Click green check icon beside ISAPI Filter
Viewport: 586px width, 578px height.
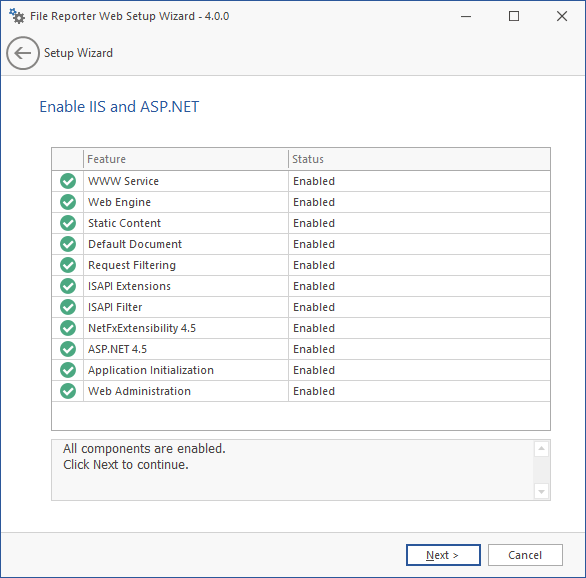tap(68, 307)
